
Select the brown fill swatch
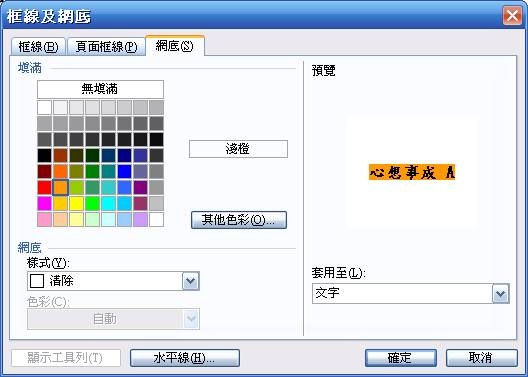pyautogui.click(x=61, y=156)
